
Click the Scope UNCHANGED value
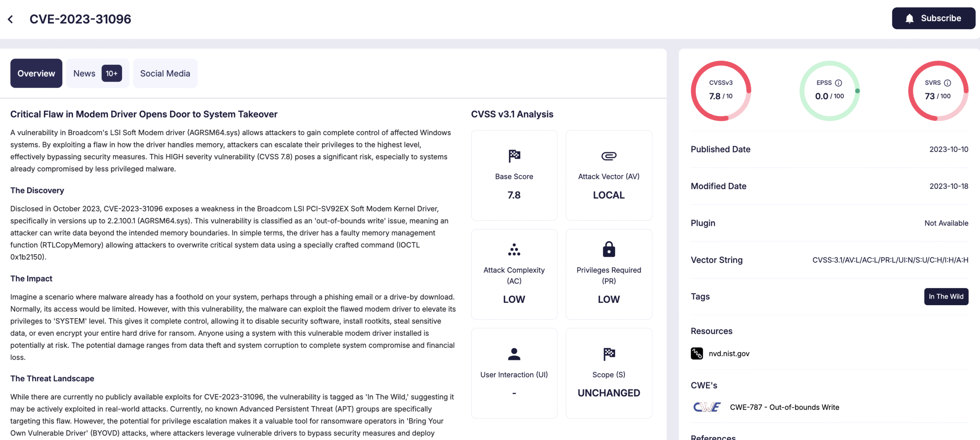tap(609, 393)
